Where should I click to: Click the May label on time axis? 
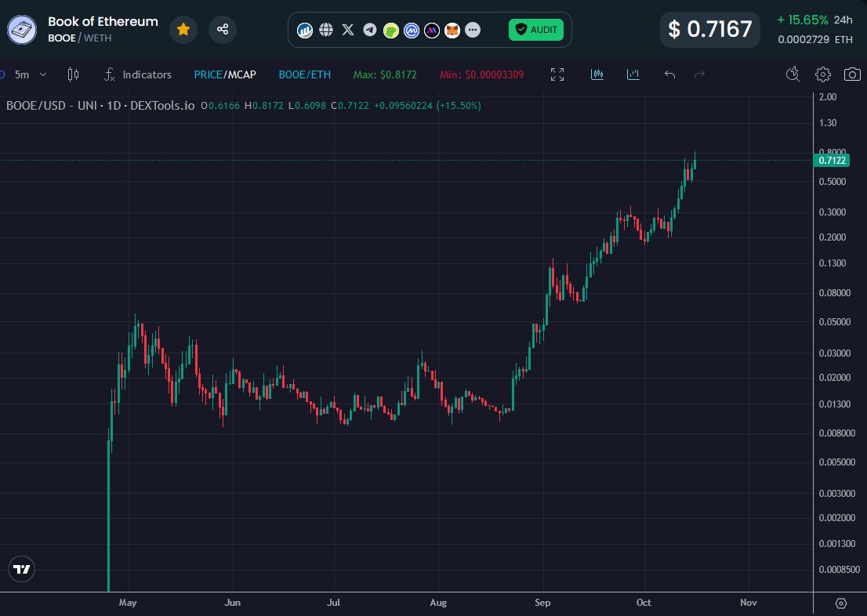pyautogui.click(x=128, y=603)
